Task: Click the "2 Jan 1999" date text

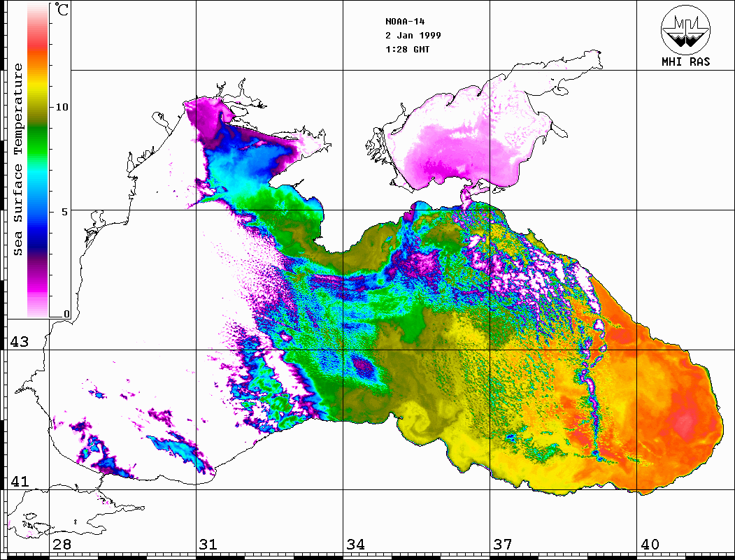Action: (x=413, y=36)
